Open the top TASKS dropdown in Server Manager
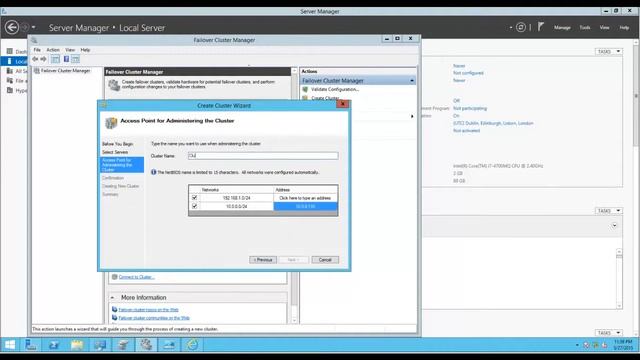This screenshot has height=360, width=640. point(609,51)
